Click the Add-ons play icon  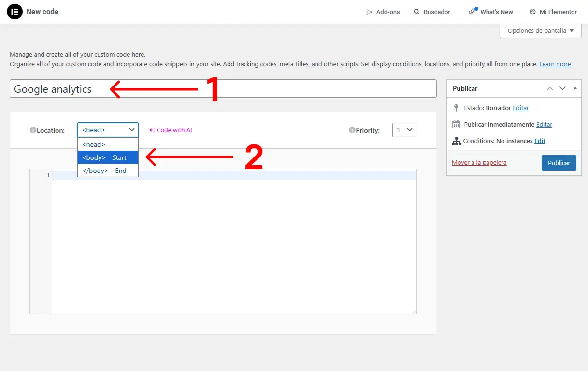(x=370, y=12)
